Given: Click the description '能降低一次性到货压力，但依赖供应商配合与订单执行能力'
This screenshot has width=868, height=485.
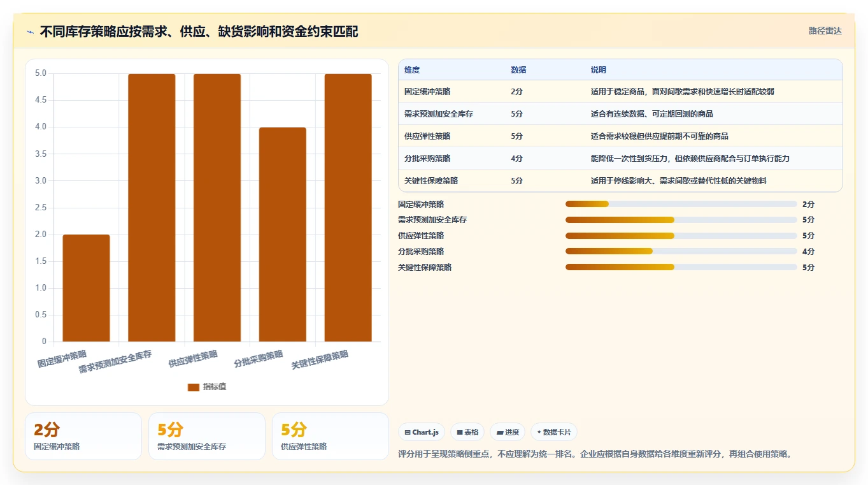Looking at the screenshot, I should [690, 159].
